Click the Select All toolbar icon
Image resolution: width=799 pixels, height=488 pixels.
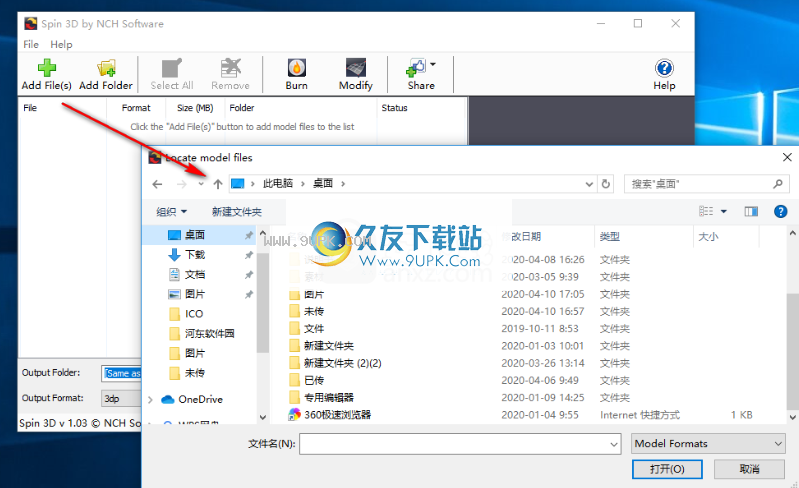click(171, 68)
